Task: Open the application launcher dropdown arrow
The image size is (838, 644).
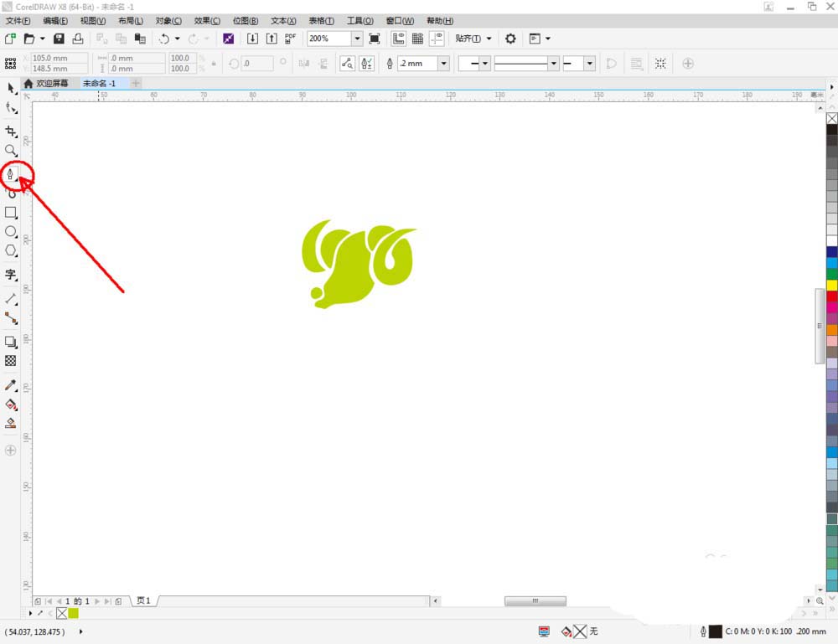Action: 548,39
